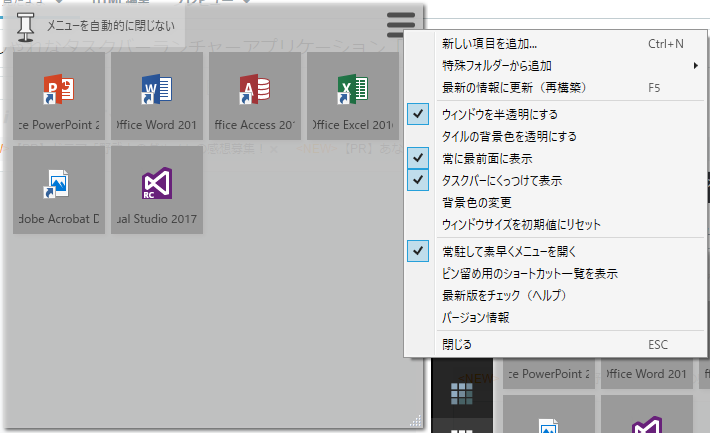This screenshot has height=433, width=710.
Task: Select 新しい項目を追加... menu item
Action: point(556,44)
